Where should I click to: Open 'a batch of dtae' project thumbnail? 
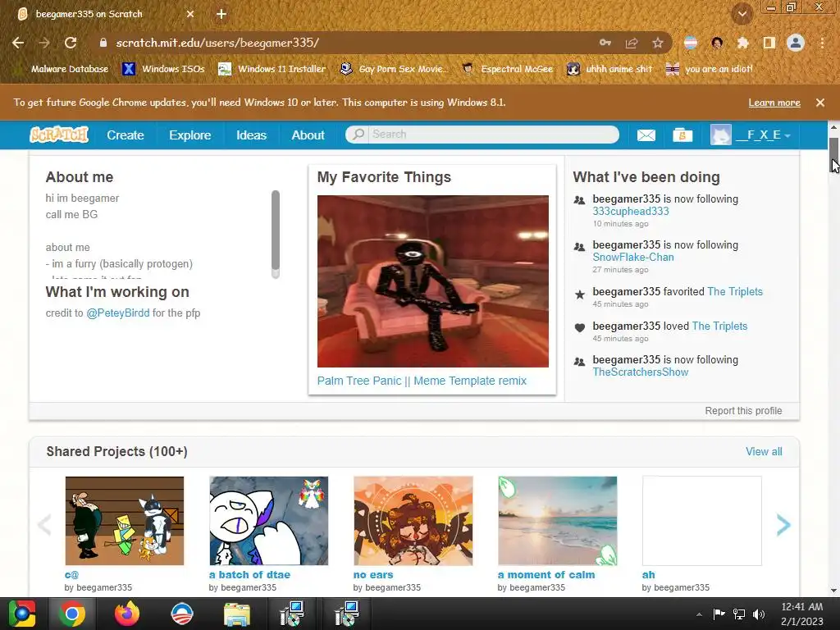[268, 521]
